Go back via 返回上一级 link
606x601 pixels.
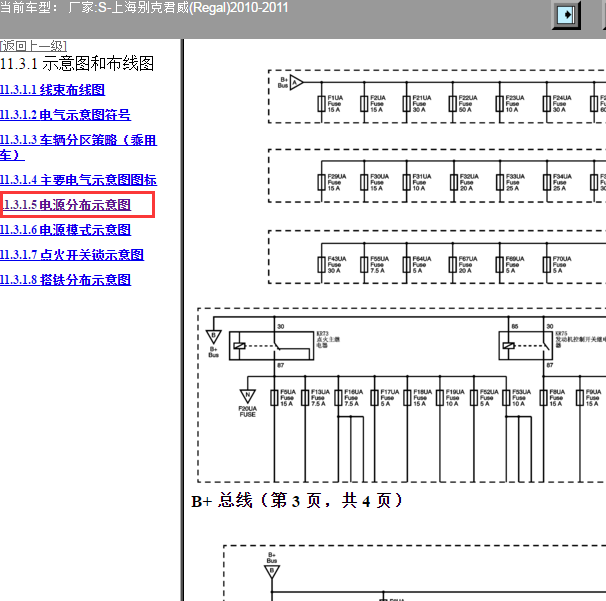click(x=33, y=46)
